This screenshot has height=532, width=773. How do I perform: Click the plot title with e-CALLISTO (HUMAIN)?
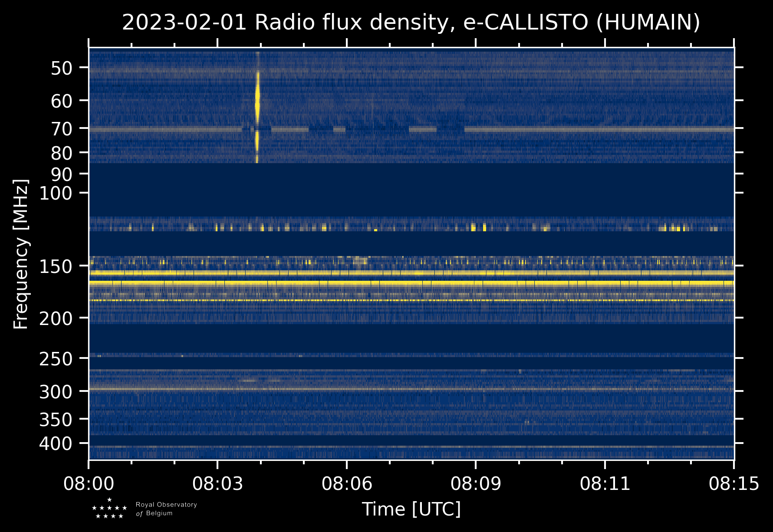pos(411,23)
